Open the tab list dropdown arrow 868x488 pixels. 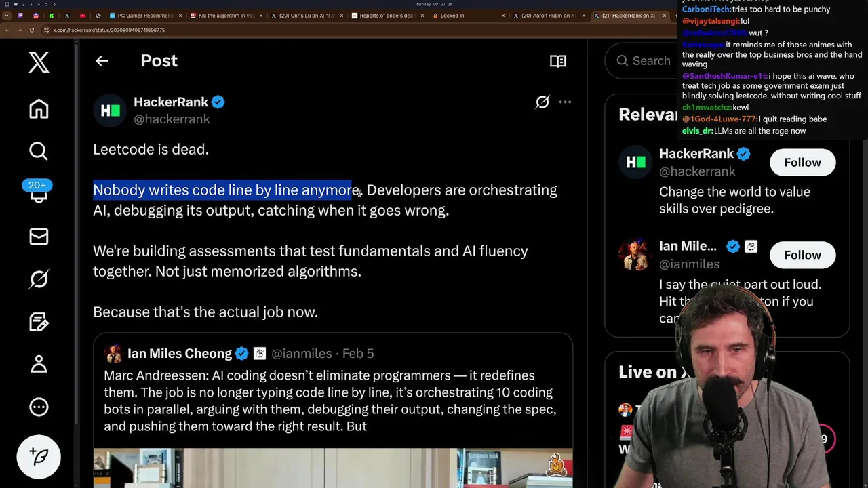click(x=7, y=16)
